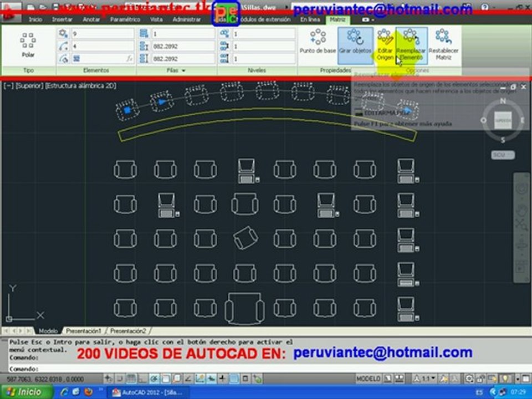
Task: Click the Niveles level count field
Action: pyautogui.click(x=264, y=34)
